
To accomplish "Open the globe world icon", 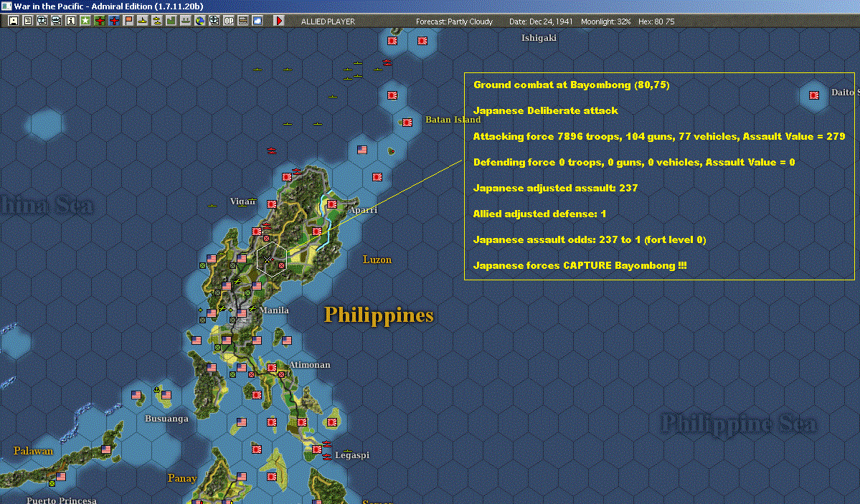I will pos(199,20).
